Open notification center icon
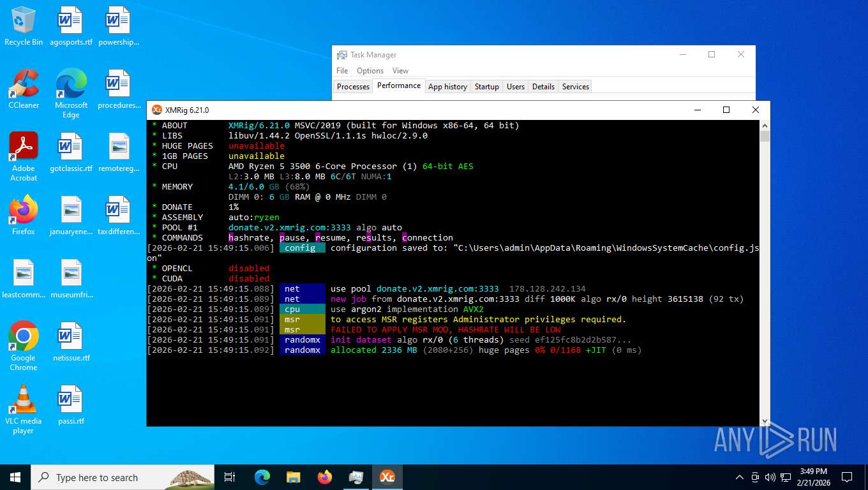 pyautogui.click(x=847, y=477)
